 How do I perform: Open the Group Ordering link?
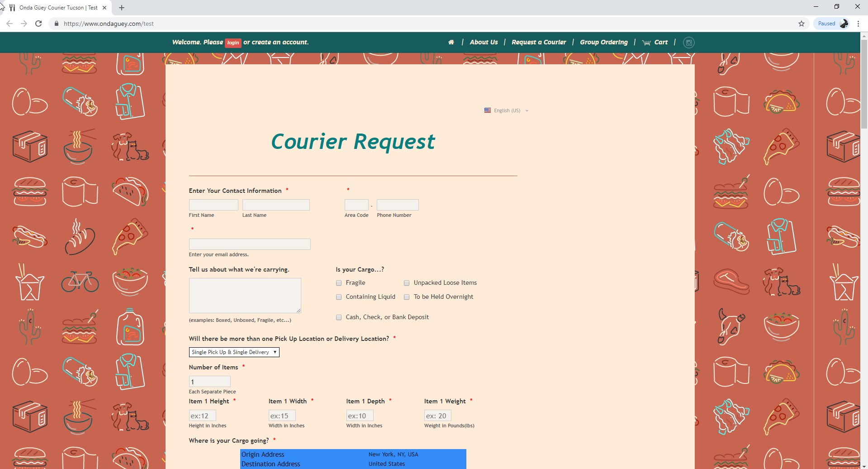pyautogui.click(x=603, y=42)
